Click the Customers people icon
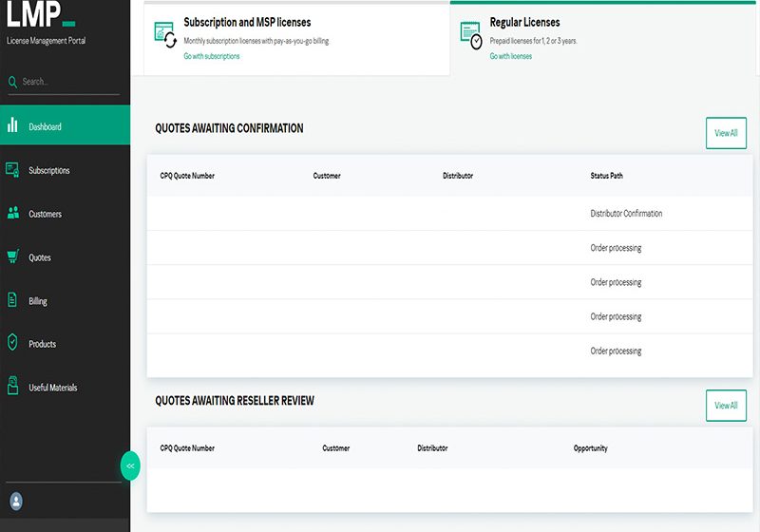Image resolution: width=760 pixels, height=532 pixels. point(13,213)
